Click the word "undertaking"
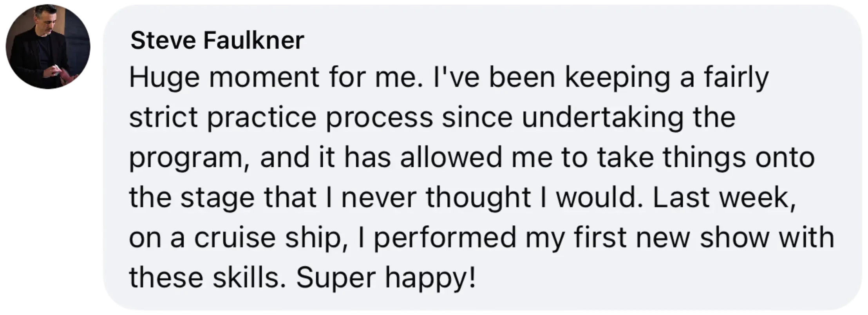This screenshot has width=868, height=315. [602, 118]
